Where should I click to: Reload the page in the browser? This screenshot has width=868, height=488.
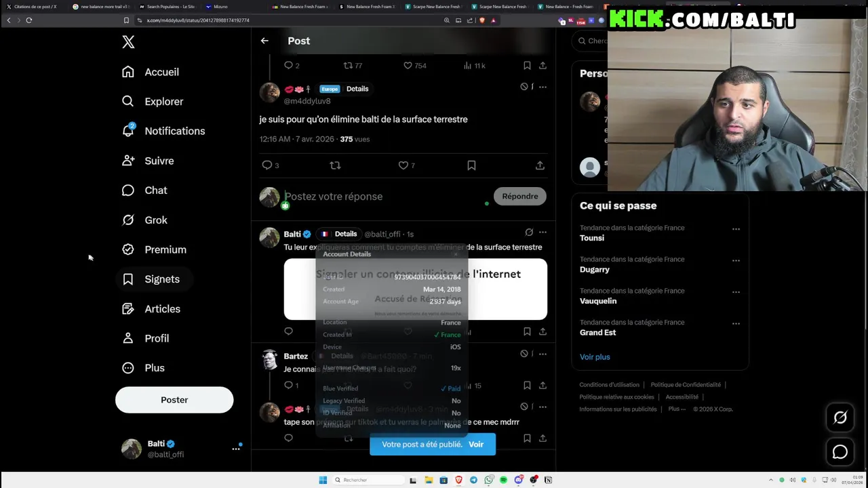[29, 20]
